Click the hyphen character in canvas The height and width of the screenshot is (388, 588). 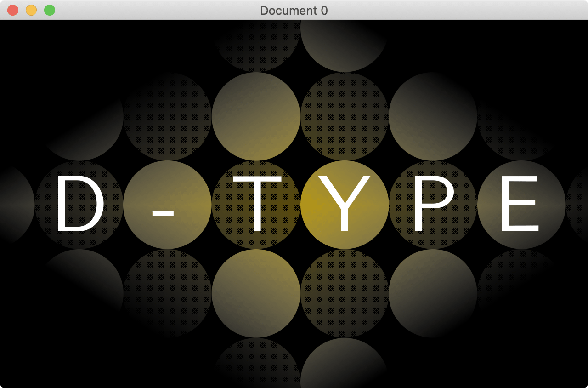click(163, 213)
